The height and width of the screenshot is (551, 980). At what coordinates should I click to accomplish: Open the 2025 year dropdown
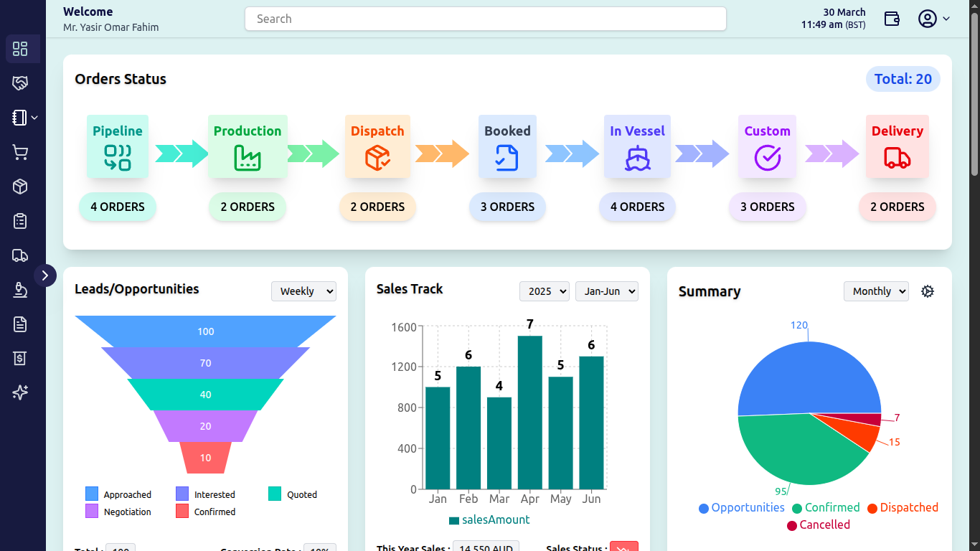pyautogui.click(x=545, y=291)
